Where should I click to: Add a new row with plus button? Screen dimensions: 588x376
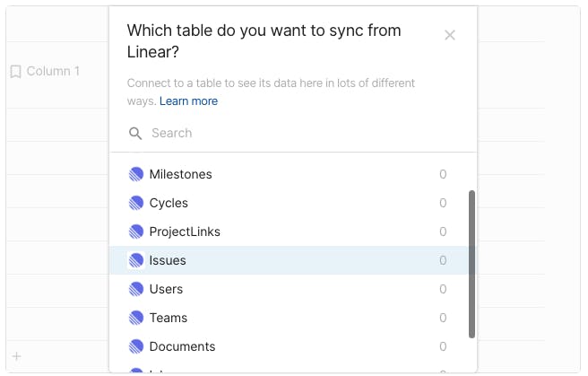[16, 356]
